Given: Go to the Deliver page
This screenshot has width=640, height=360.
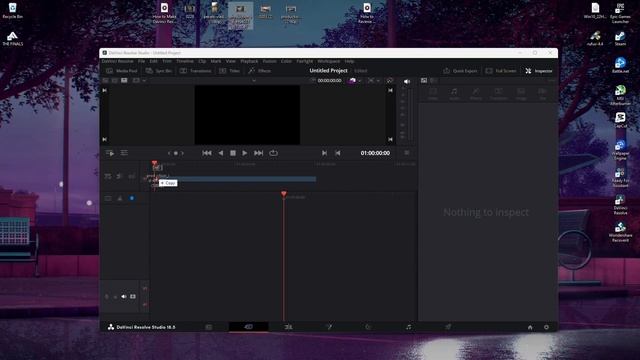Looking at the screenshot, I should (x=448, y=327).
